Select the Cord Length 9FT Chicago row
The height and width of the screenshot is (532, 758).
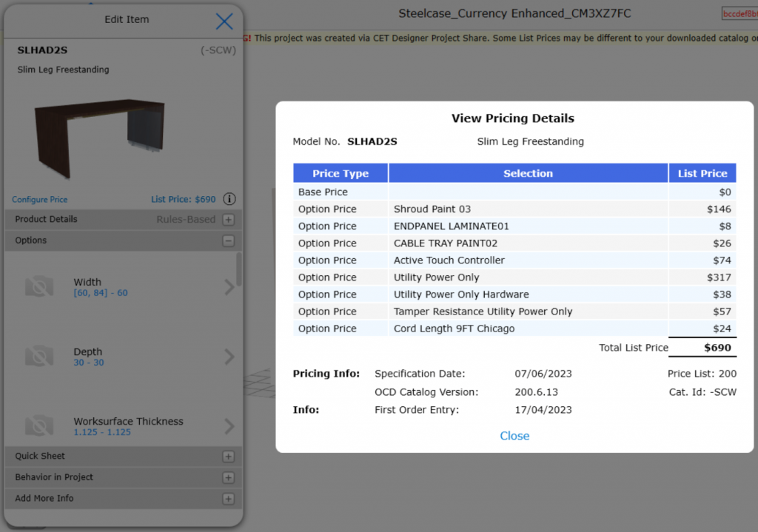pyautogui.click(x=514, y=329)
